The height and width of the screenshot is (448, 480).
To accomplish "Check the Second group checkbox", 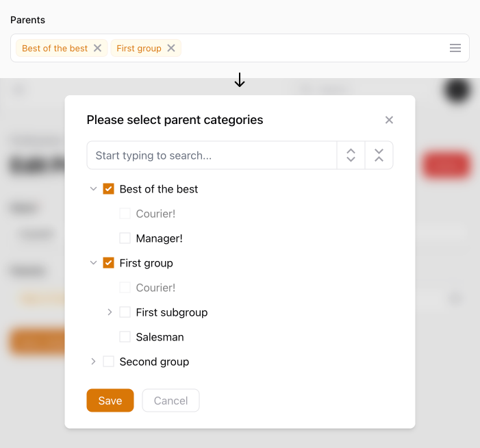I will (108, 361).
